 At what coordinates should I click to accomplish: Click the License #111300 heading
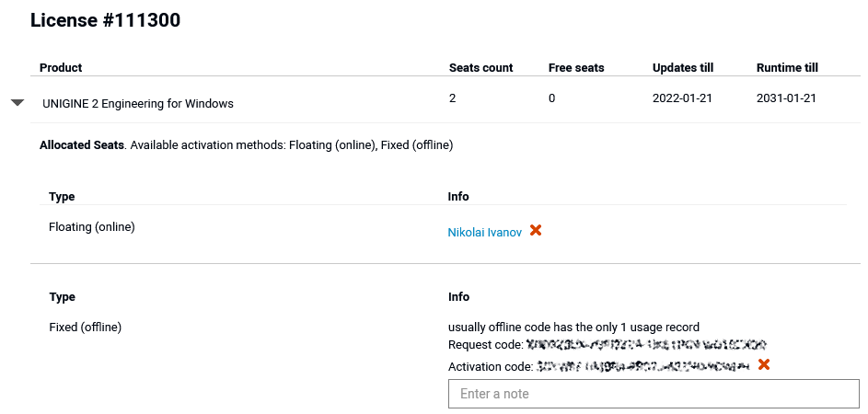105,20
